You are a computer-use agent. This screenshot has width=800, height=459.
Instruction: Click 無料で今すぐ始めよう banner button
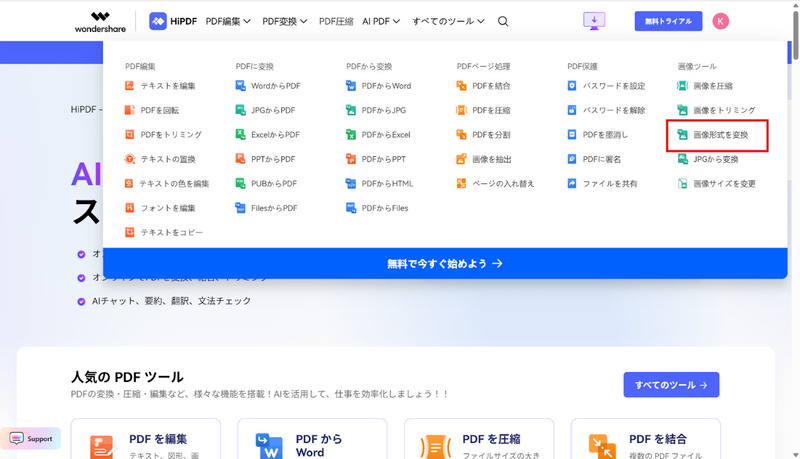445,263
